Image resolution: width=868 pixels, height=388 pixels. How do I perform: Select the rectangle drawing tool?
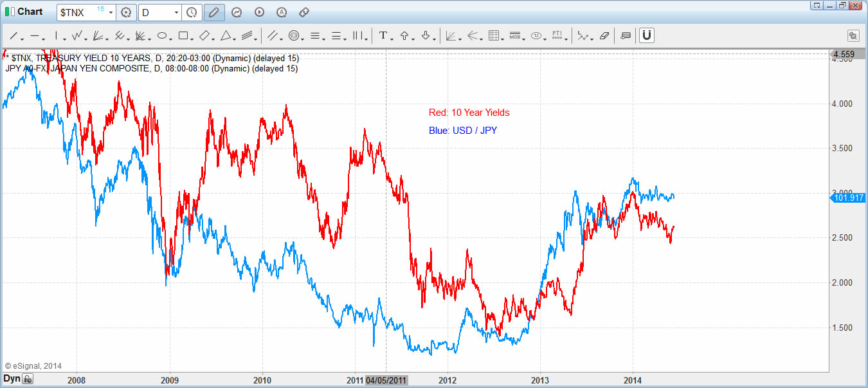pyautogui.click(x=184, y=36)
